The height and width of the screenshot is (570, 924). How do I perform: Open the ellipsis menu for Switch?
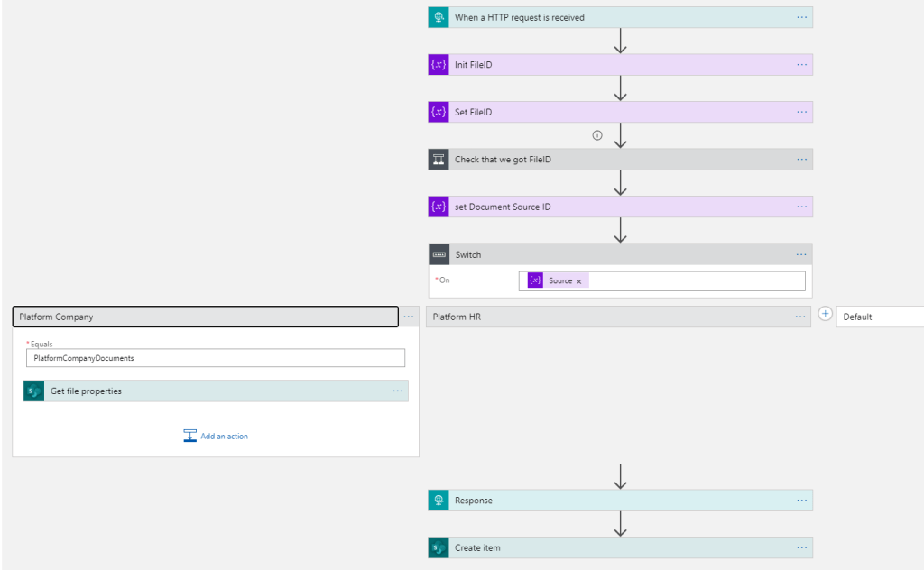coord(801,254)
